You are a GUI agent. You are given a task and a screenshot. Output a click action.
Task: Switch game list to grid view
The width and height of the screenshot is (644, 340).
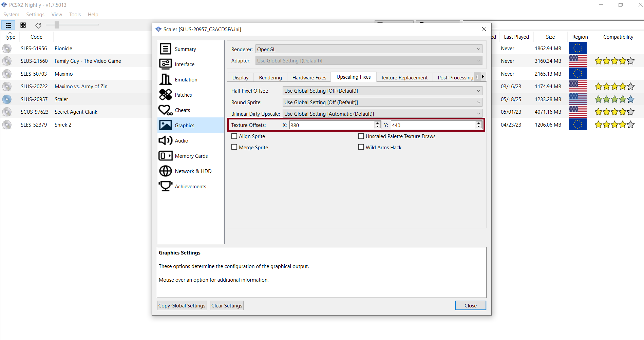click(x=23, y=25)
